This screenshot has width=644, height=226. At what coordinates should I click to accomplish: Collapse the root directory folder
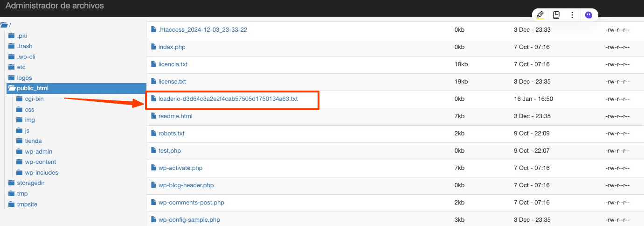[x=4, y=25]
